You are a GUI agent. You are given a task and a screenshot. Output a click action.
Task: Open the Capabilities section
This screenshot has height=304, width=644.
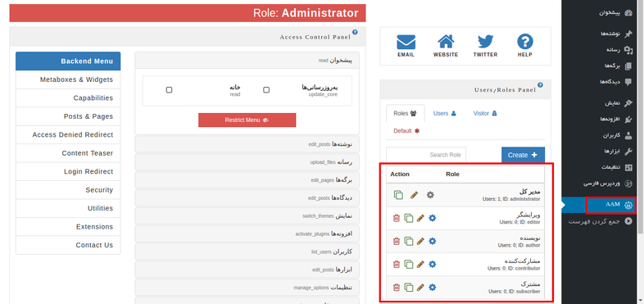point(68,98)
